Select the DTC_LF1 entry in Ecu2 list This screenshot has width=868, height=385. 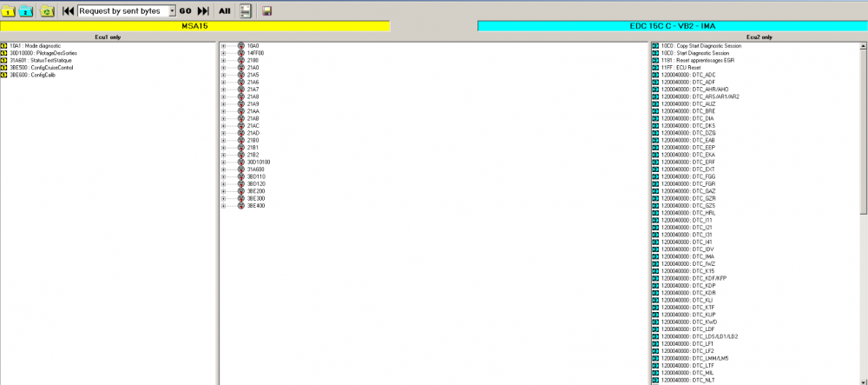point(687,343)
